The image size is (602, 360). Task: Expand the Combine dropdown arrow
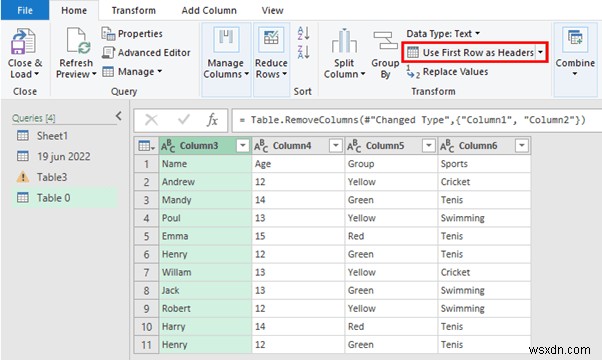[575, 74]
